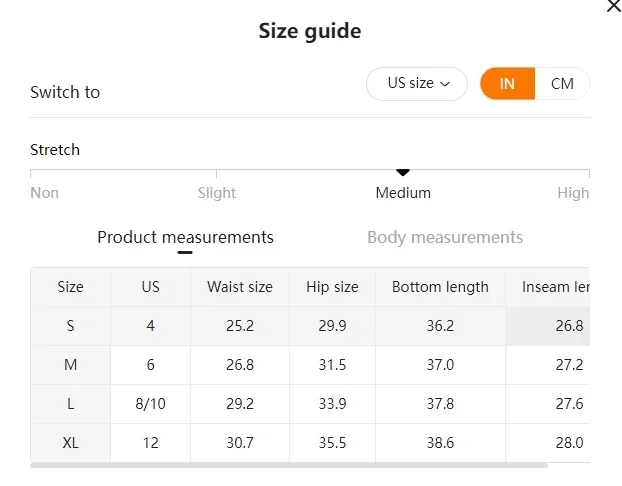Close the Size guide dialog
The image size is (622, 486).
[613, 6]
